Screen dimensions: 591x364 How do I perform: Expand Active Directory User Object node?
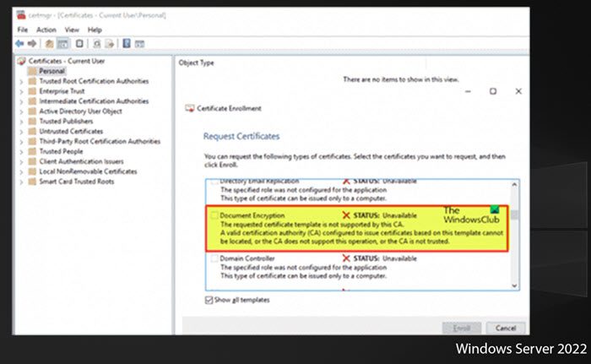(21, 111)
